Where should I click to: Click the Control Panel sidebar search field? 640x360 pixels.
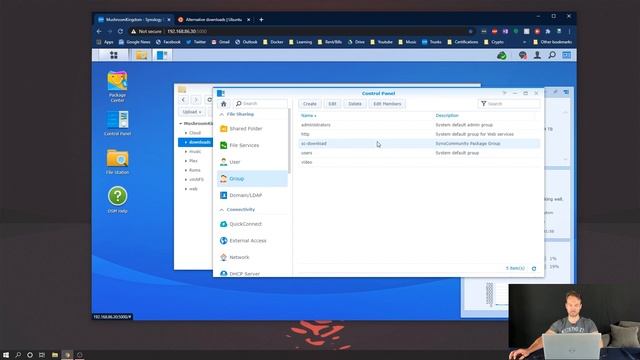point(261,104)
